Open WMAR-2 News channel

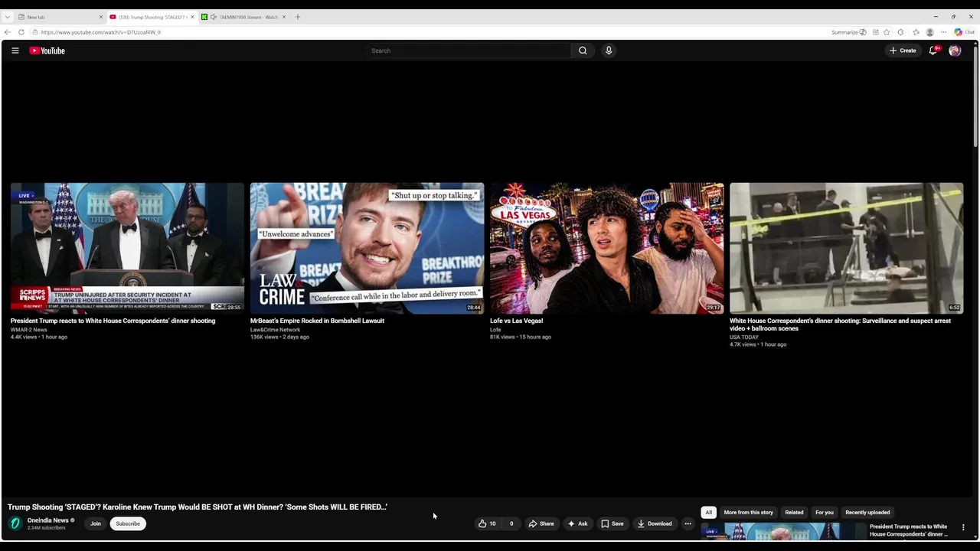28,330
